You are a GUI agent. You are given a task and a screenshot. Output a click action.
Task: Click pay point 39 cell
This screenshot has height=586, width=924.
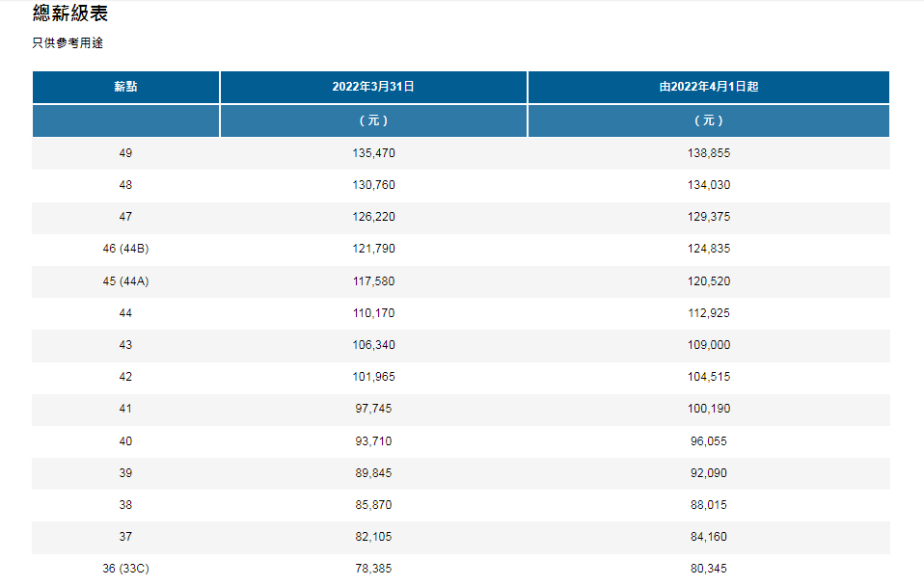pyautogui.click(x=125, y=473)
